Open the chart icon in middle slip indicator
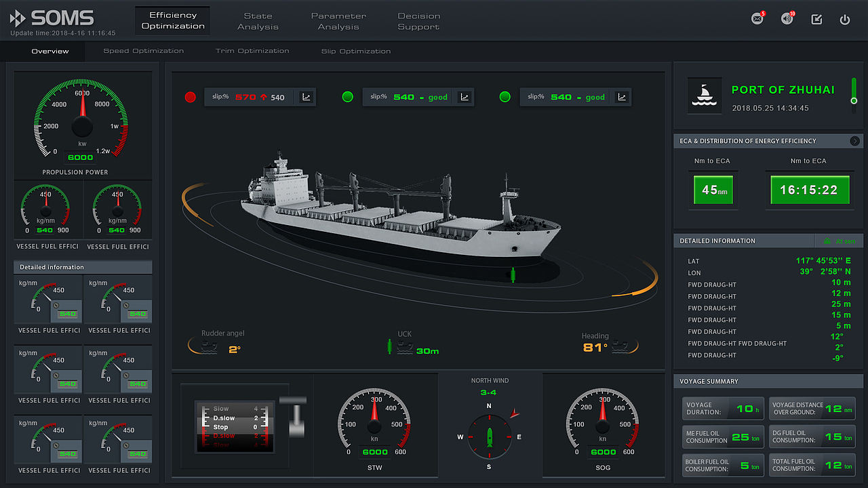This screenshot has height=488, width=868. (465, 97)
